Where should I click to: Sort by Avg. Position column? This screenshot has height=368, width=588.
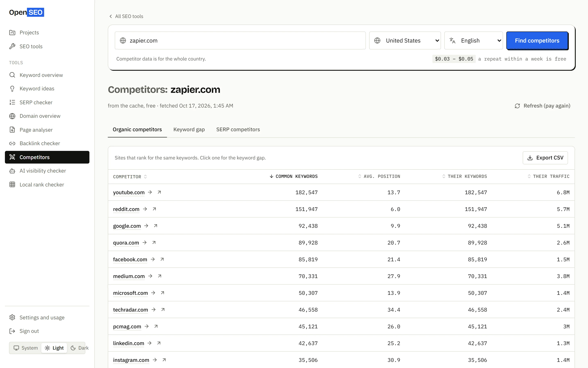[379, 176]
